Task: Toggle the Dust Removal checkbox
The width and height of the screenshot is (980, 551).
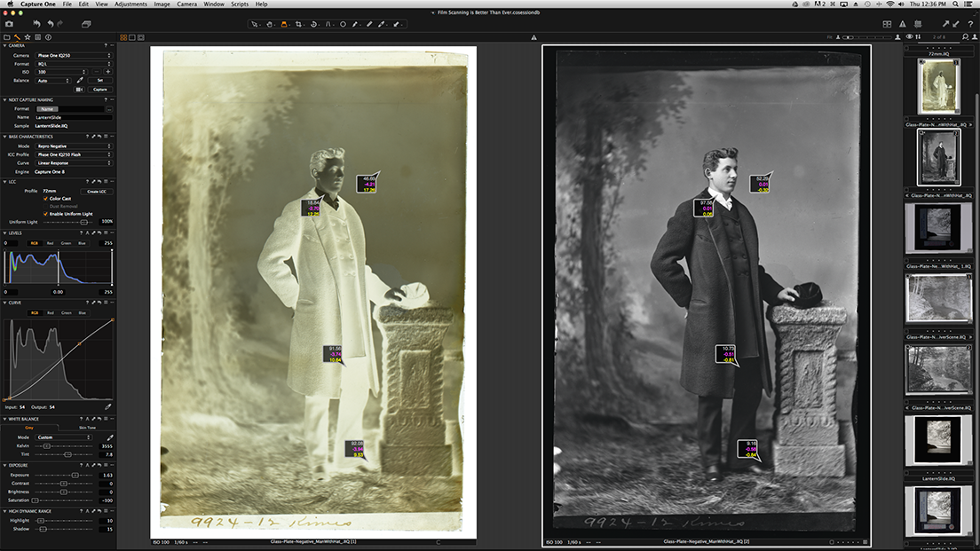Action: coord(45,206)
